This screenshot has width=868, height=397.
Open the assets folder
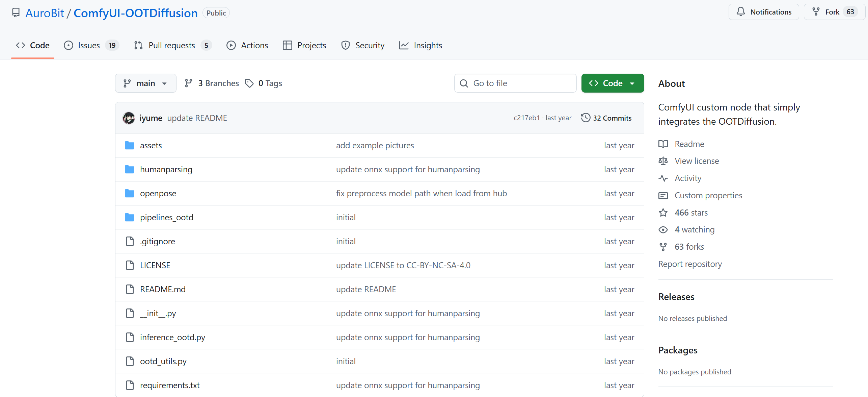(x=151, y=145)
